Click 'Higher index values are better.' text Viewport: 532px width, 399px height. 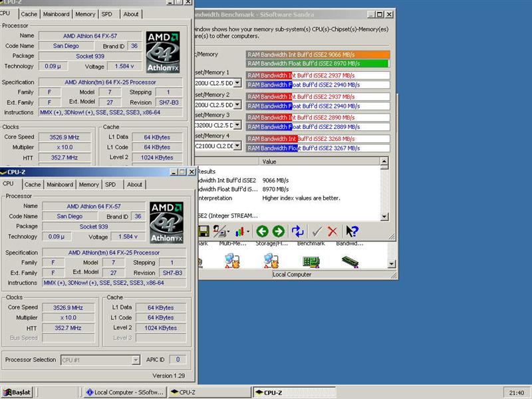(x=301, y=198)
